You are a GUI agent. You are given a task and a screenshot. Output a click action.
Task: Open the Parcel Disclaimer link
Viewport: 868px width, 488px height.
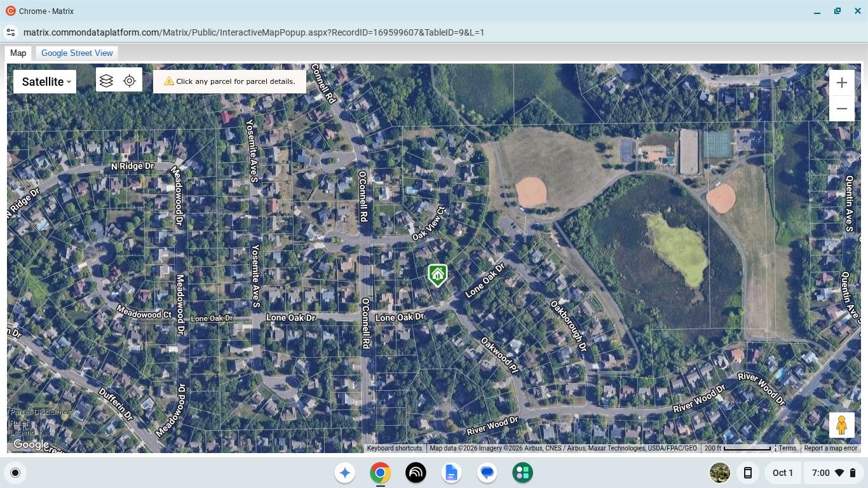coord(40,412)
